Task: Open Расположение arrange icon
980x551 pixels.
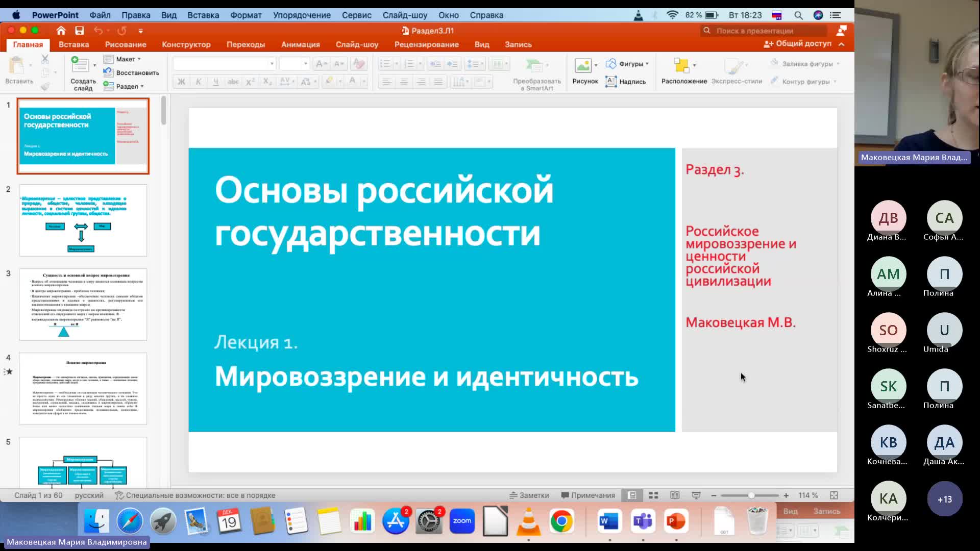Action: tap(681, 65)
